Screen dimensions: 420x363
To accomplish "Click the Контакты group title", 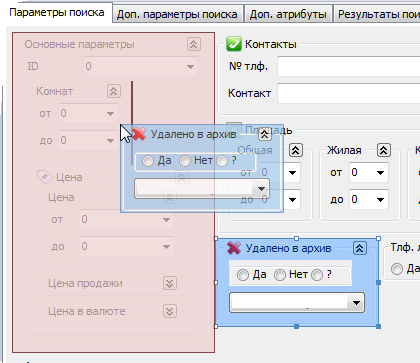I will (x=271, y=44).
